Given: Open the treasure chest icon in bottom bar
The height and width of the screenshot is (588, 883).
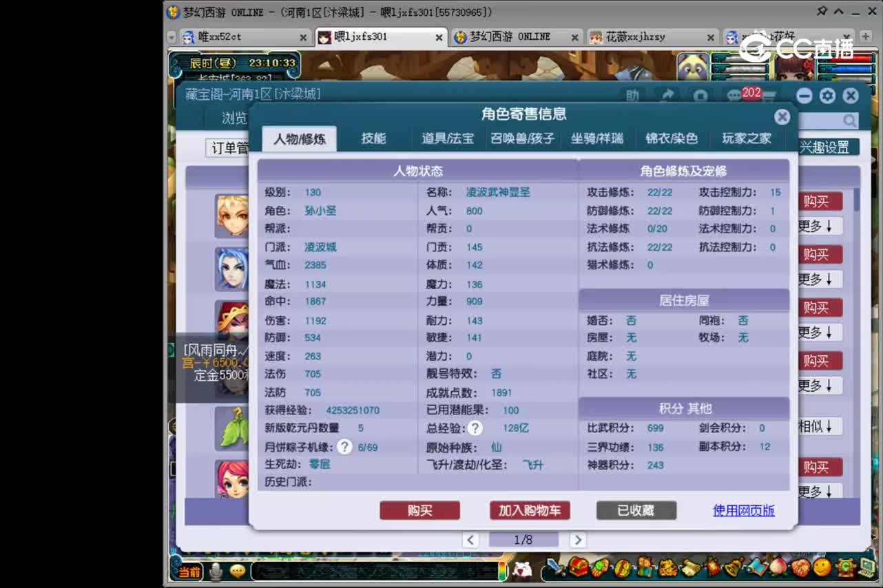Looking at the screenshot, I should pyautogui.click(x=578, y=567).
